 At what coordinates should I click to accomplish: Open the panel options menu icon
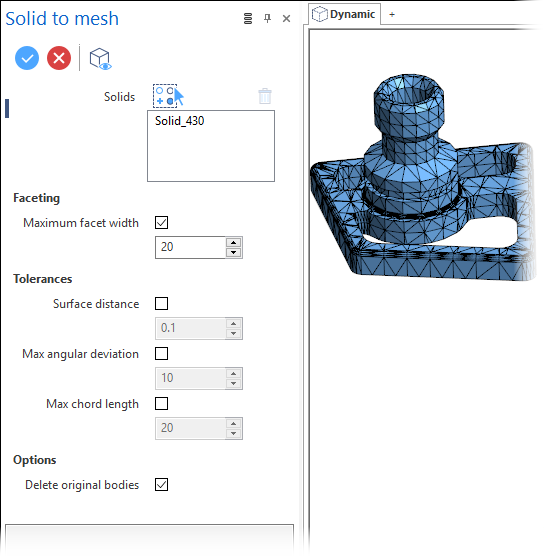click(x=248, y=18)
